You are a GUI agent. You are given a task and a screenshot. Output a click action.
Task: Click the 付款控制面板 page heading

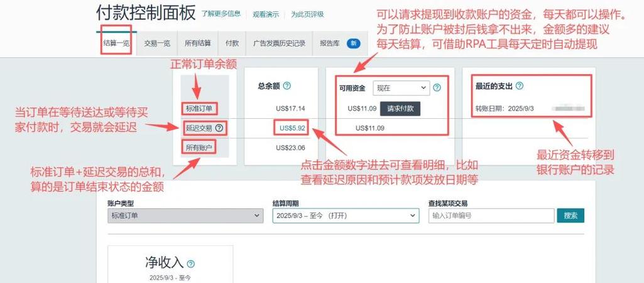146,14
